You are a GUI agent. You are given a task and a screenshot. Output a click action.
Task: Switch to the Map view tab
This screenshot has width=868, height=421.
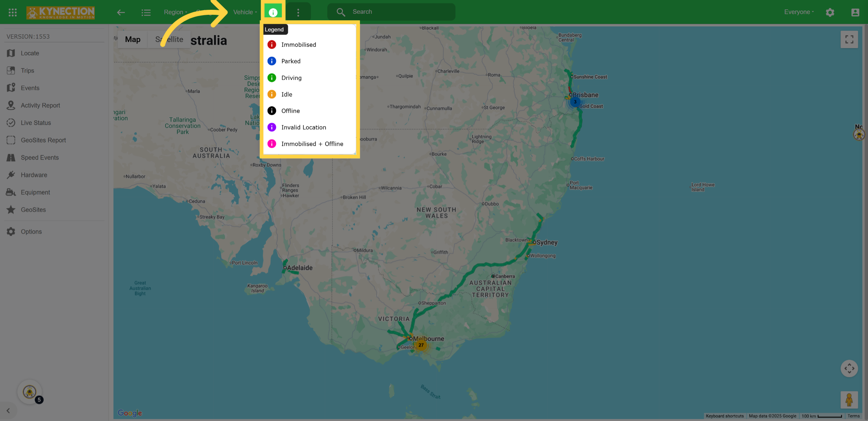133,39
